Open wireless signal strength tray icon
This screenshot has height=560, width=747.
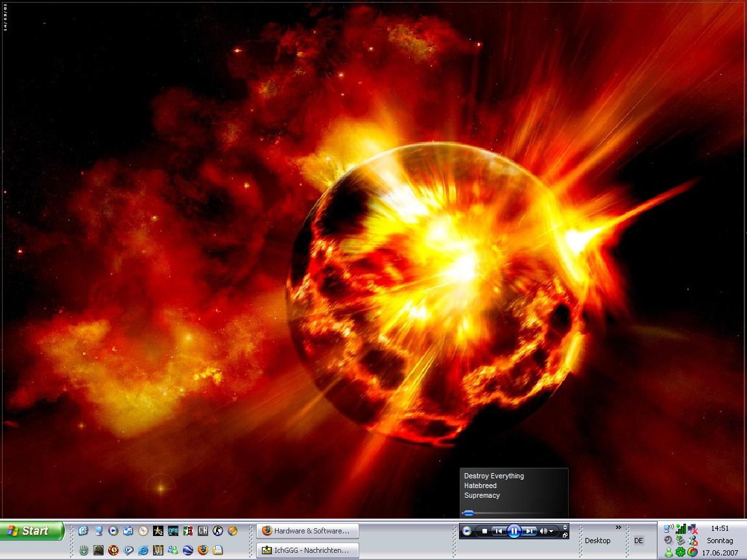681,529
